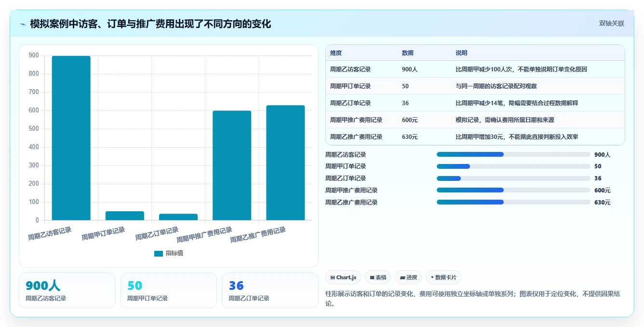Viewport: 644px width, 327px height.
Task: Click x-axis label 周期乙推广费用记录
Action: [258, 235]
